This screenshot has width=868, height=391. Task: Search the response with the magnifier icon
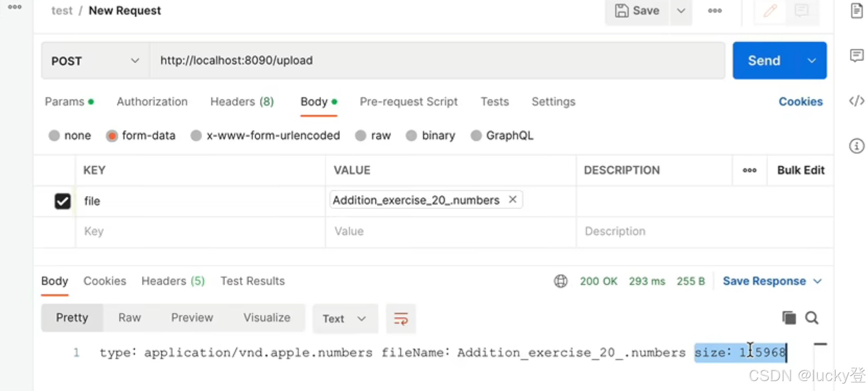click(812, 317)
